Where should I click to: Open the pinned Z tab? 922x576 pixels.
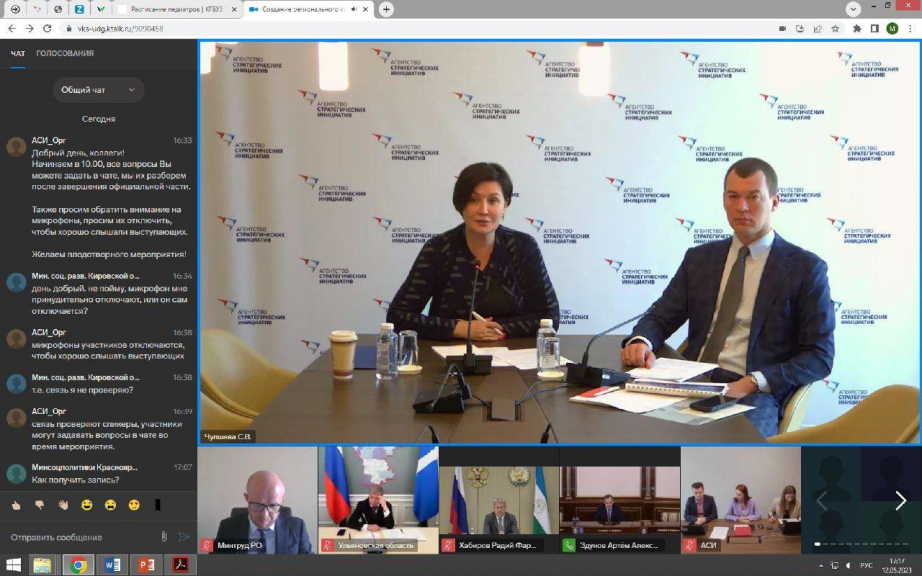click(79, 9)
